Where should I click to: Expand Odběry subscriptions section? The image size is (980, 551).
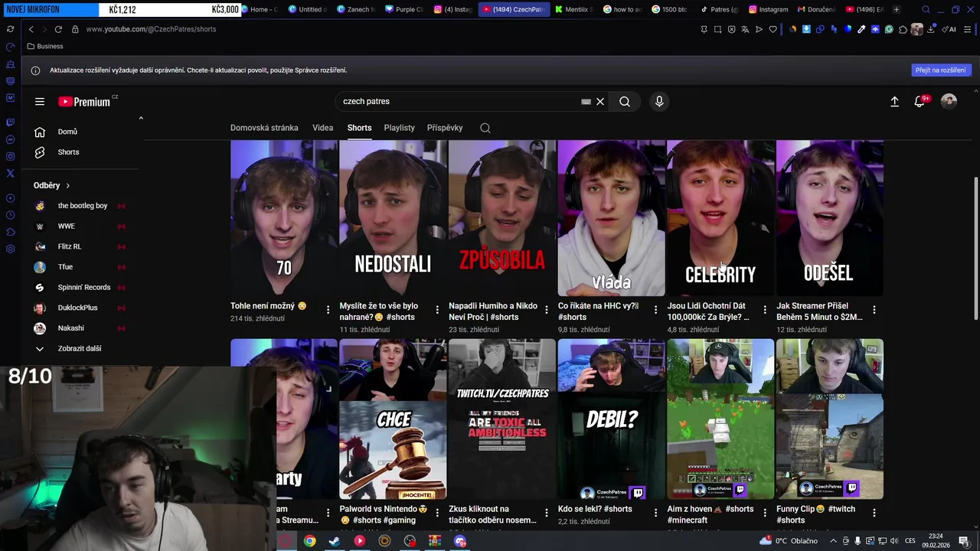coord(52,185)
